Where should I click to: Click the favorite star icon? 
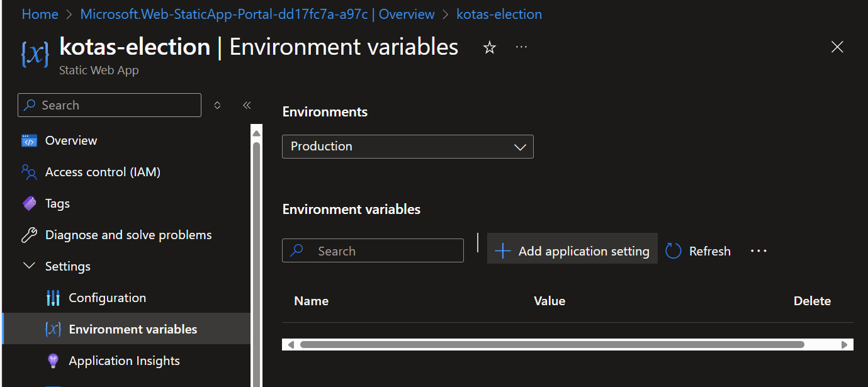coord(489,48)
